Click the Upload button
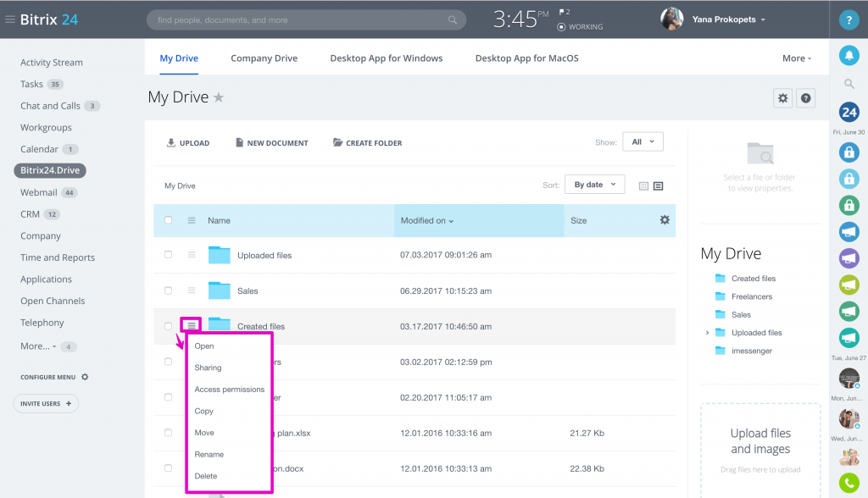868x498 pixels. pos(188,143)
